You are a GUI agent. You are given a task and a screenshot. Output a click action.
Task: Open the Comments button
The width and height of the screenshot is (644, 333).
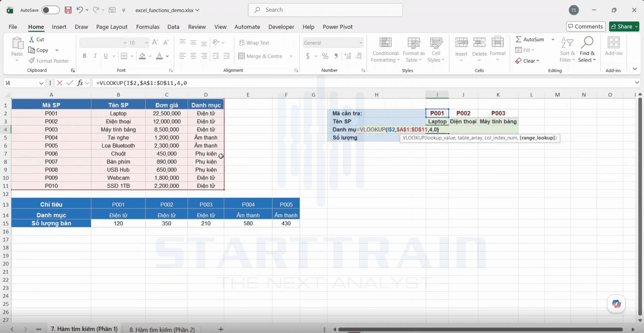[586, 26]
